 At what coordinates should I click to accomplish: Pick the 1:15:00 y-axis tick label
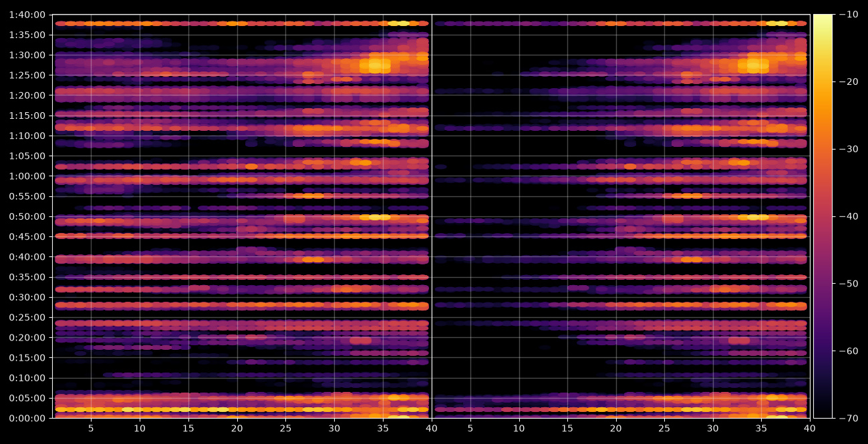(27, 116)
